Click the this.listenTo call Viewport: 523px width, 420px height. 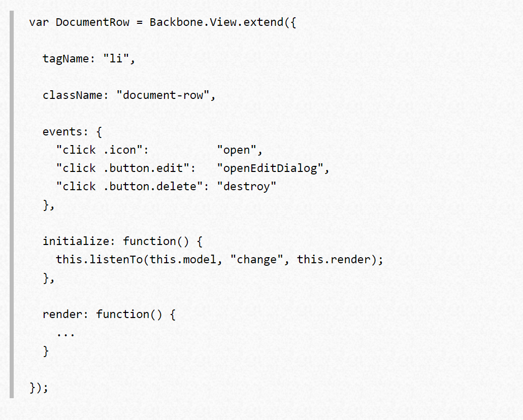pyautogui.click(x=219, y=260)
